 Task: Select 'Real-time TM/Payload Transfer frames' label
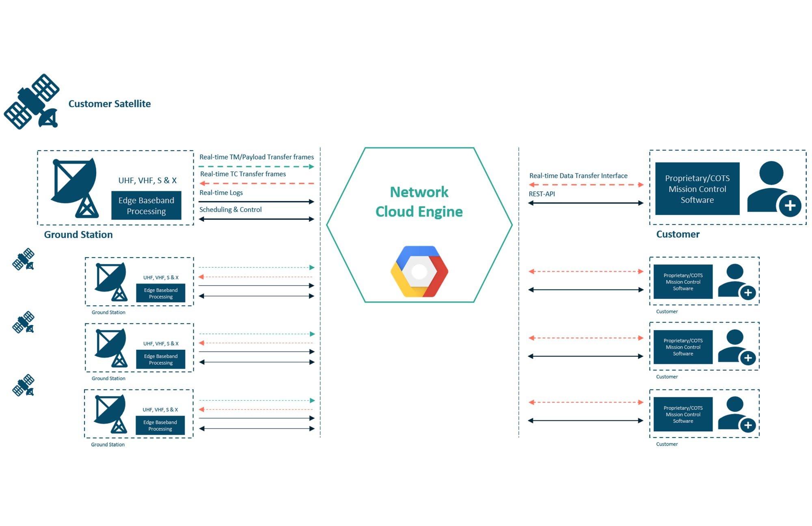pos(257,157)
